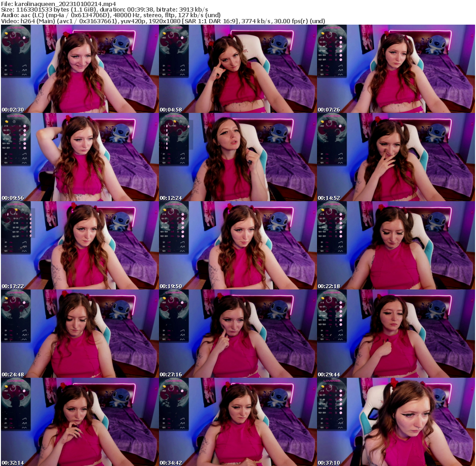
Task: Click the final thumbnail at 00:37:10
Action: tap(396, 422)
